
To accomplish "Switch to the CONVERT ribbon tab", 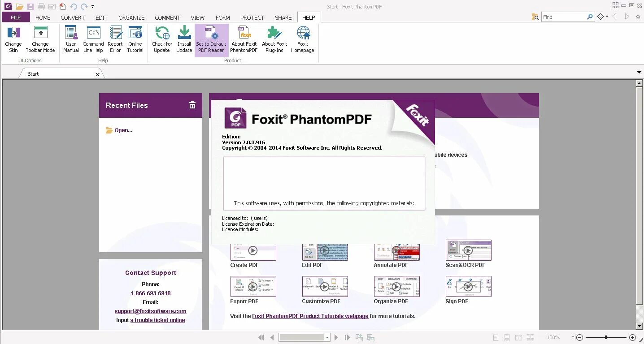I will point(73,17).
